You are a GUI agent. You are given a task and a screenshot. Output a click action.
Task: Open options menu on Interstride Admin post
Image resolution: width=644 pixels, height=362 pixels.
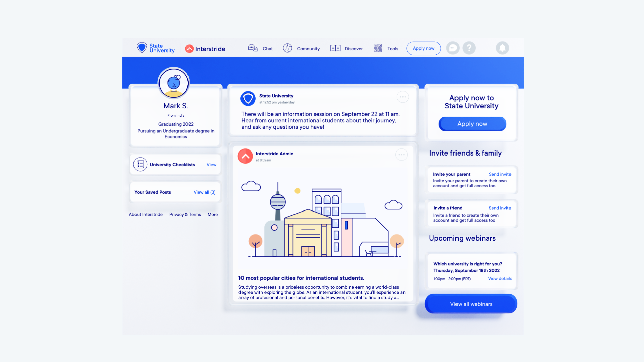(401, 155)
